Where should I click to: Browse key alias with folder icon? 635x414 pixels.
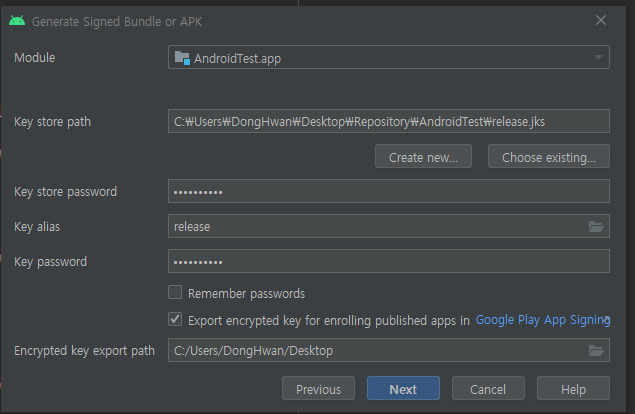596,226
